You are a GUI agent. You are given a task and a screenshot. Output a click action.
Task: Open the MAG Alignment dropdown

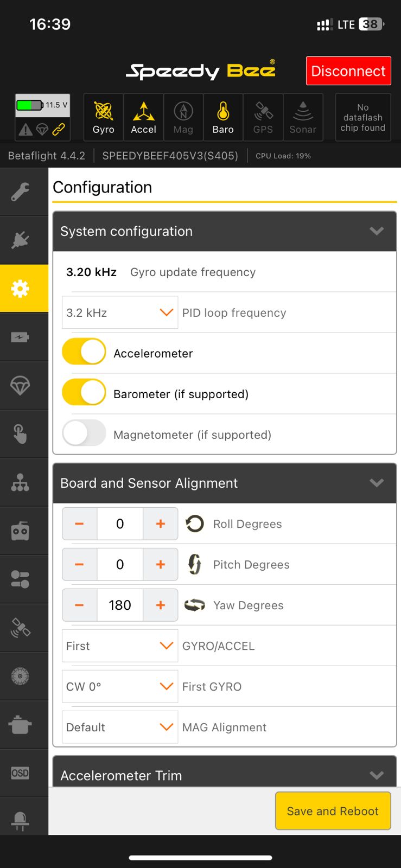(x=120, y=727)
